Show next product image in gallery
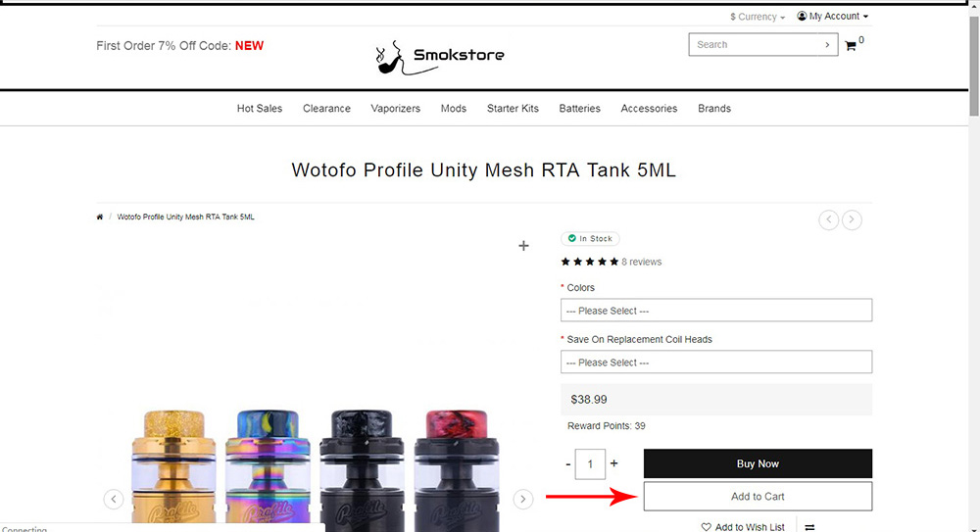Image resolution: width=980 pixels, height=532 pixels. (x=523, y=499)
